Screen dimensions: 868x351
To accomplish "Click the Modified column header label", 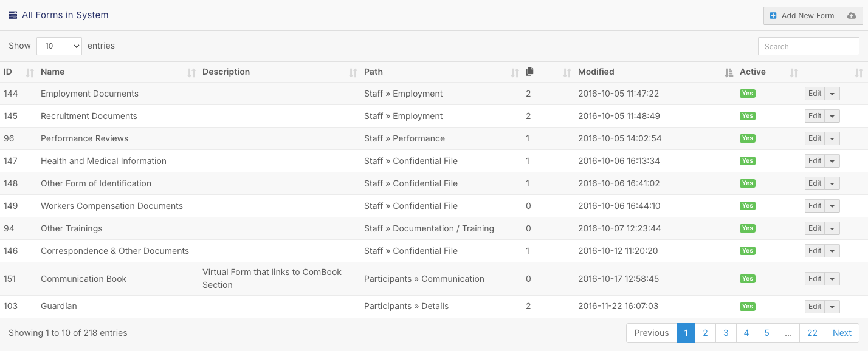I will (x=596, y=72).
